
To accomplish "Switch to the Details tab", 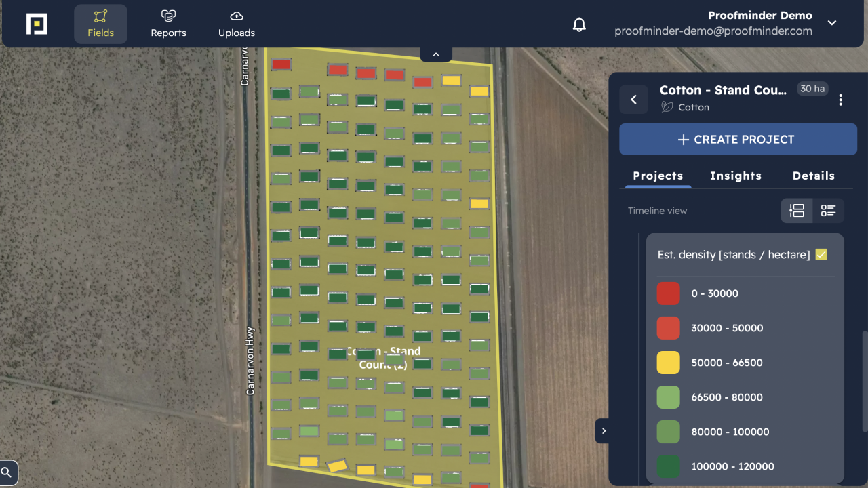I will click(814, 176).
